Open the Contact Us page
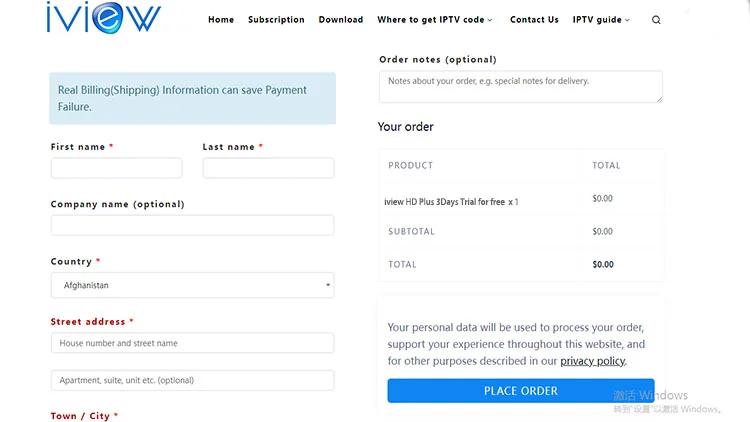The width and height of the screenshot is (750, 422). click(534, 20)
